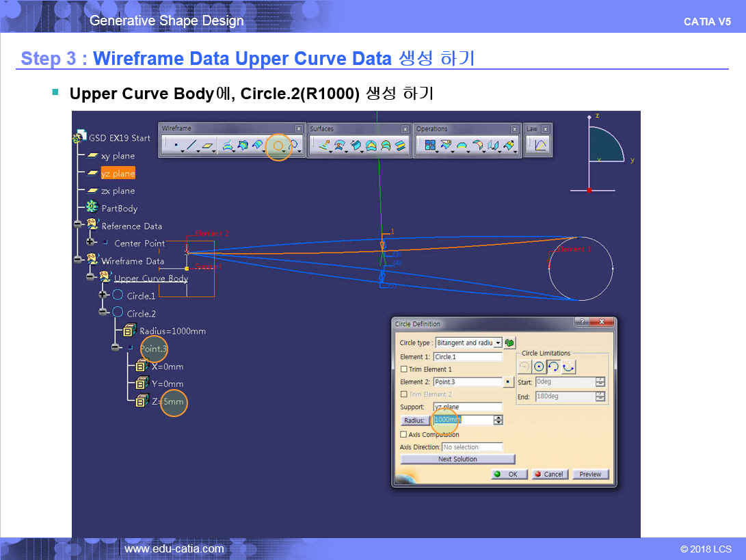The image size is (746, 560).
Task: Open the Circle type dropdown
Action: coord(498,343)
